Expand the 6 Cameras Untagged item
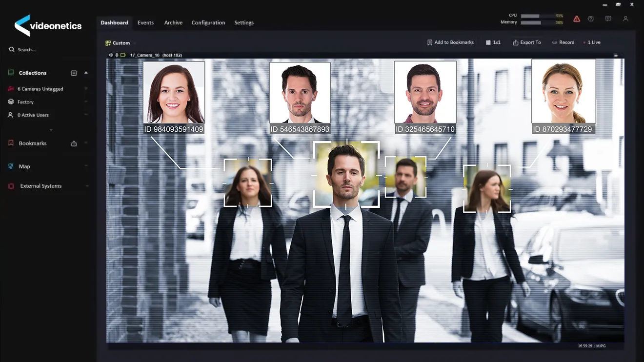Image resolution: width=644 pixels, height=362 pixels. tap(86, 89)
